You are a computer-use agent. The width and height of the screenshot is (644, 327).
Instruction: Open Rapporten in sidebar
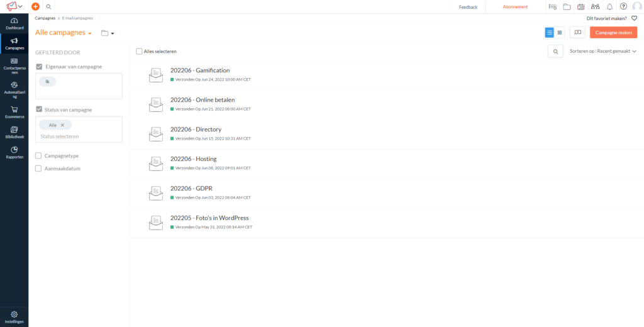(x=14, y=153)
